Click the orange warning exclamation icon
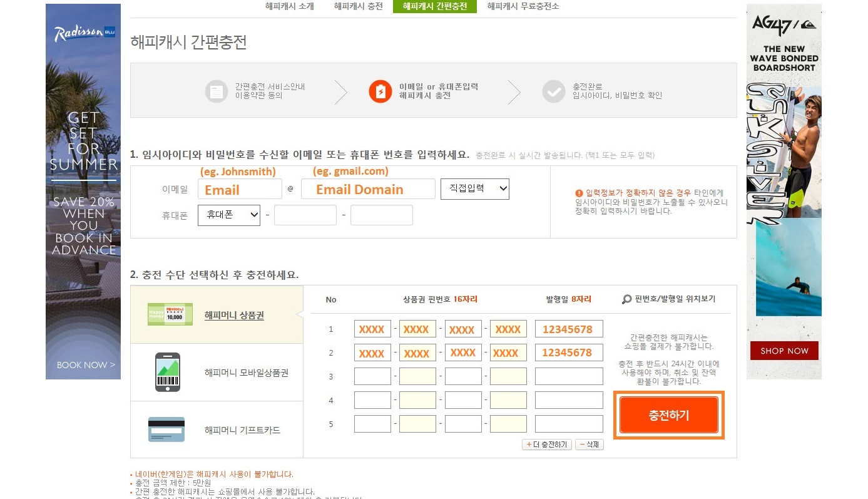The image size is (868, 499). [579, 193]
